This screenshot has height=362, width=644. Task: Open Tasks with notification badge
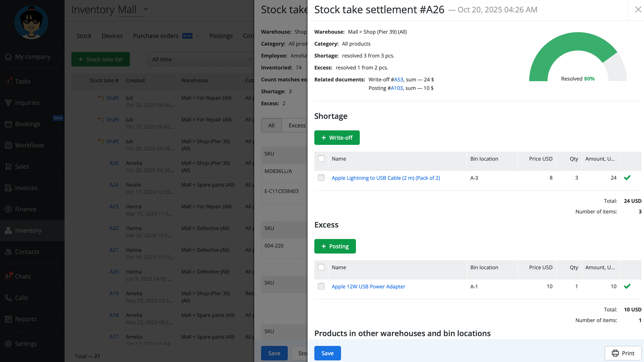[x=22, y=81]
